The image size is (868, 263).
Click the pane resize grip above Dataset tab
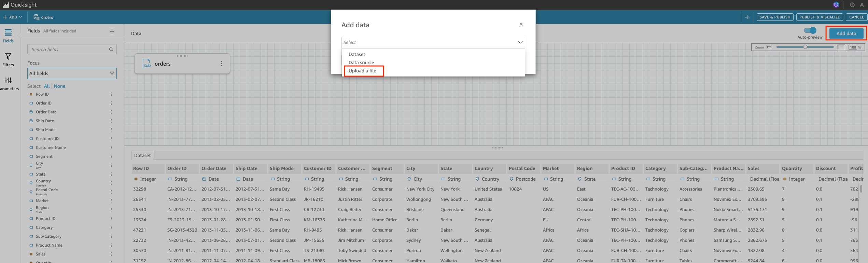point(498,148)
